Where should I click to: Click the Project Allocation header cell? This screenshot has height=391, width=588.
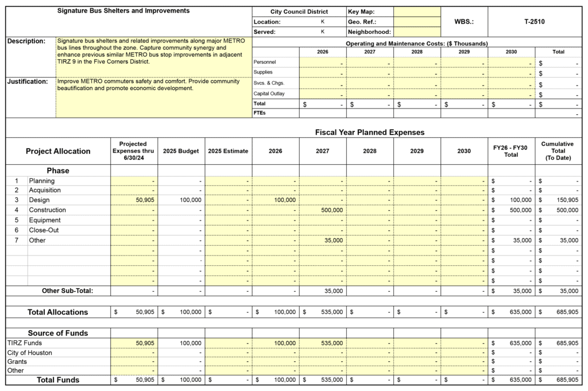coord(58,151)
